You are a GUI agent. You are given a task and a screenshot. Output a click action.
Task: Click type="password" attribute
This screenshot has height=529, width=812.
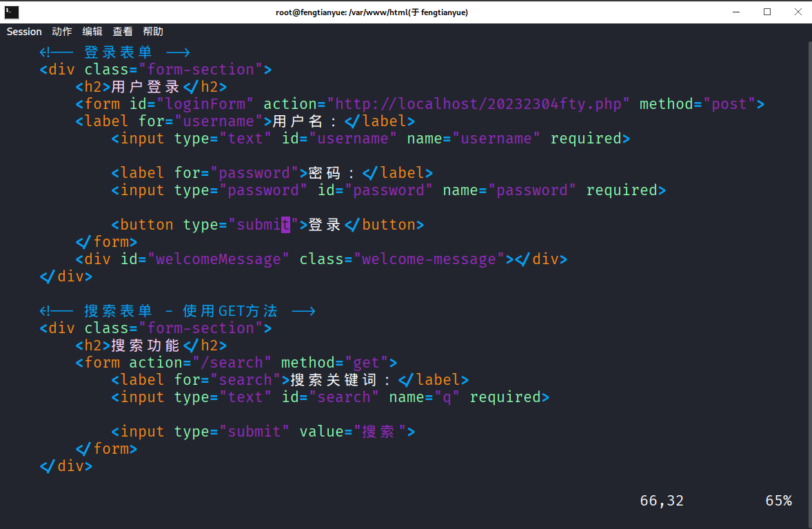coord(241,190)
